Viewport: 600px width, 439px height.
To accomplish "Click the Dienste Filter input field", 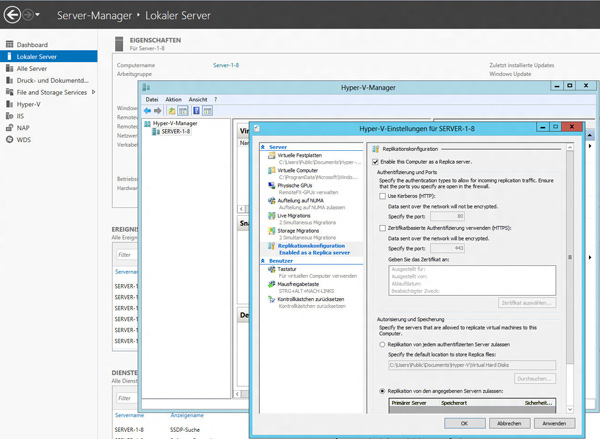I will [127, 398].
